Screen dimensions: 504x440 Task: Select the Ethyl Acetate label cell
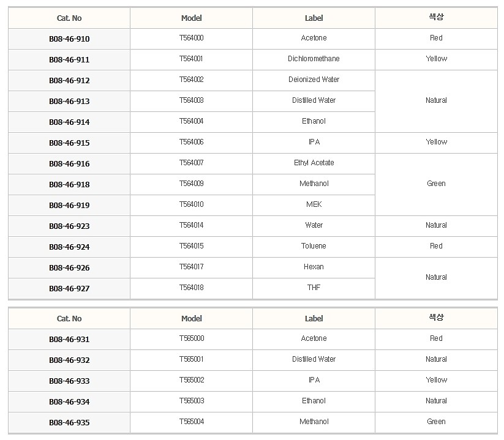coord(314,163)
